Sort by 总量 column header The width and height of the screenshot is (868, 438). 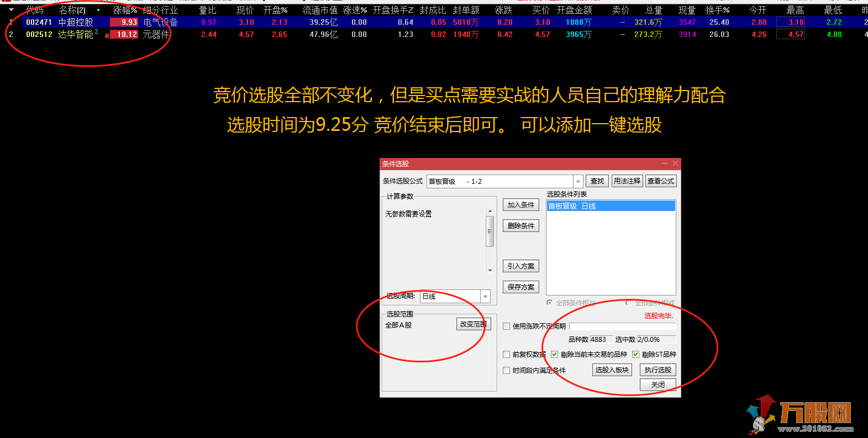click(x=654, y=10)
